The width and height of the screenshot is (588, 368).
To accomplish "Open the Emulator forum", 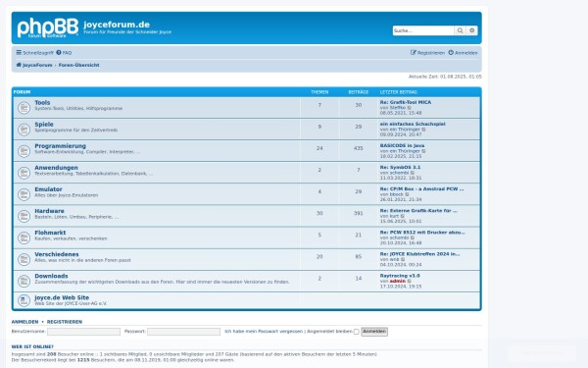I will (x=48, y=189).
